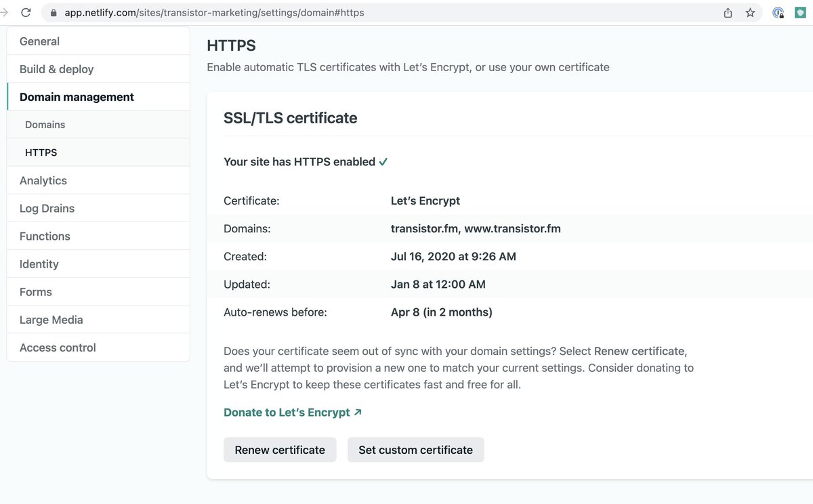Image resolution: width=813 pixels, height=504 pixels.
Task: Open Access control settings
Action: (x=58, y=348)
